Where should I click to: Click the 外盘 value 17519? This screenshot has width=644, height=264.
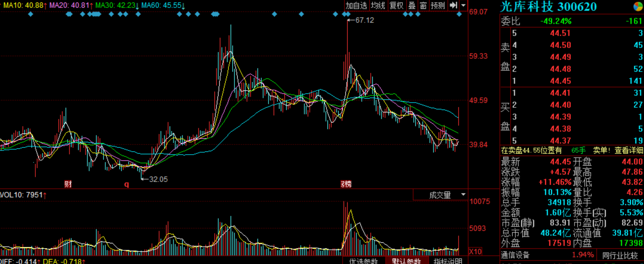(560, 243)
